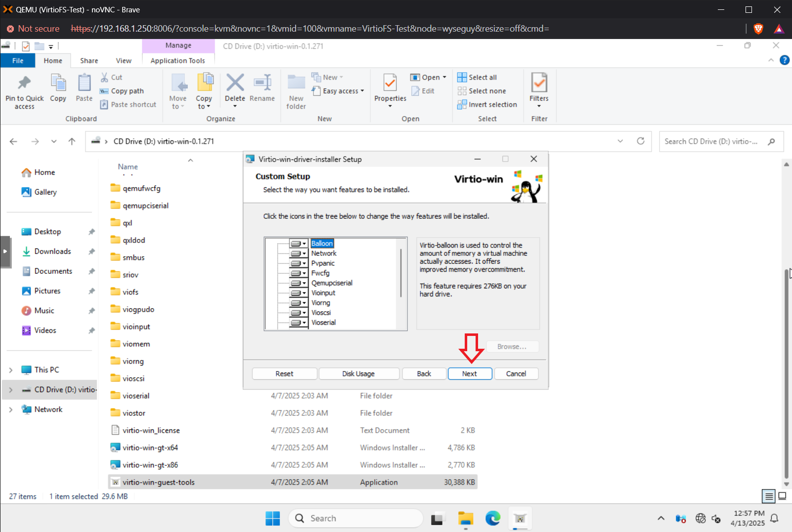This screenshot has width=792, height=532.
Task: Open Balloon feature install dropdown
Action: pos(299,244)
